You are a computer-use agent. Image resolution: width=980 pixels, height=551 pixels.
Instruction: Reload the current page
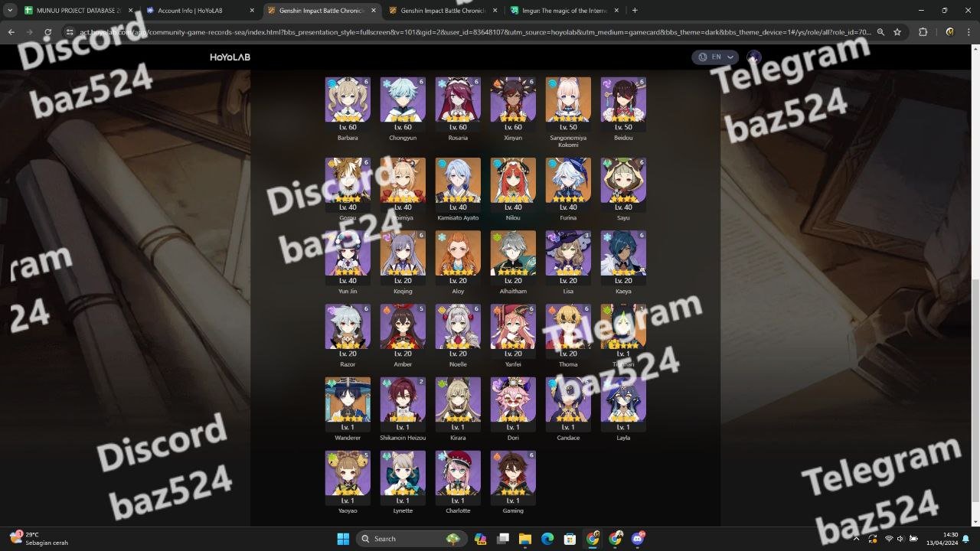click(x=47, y=32)
